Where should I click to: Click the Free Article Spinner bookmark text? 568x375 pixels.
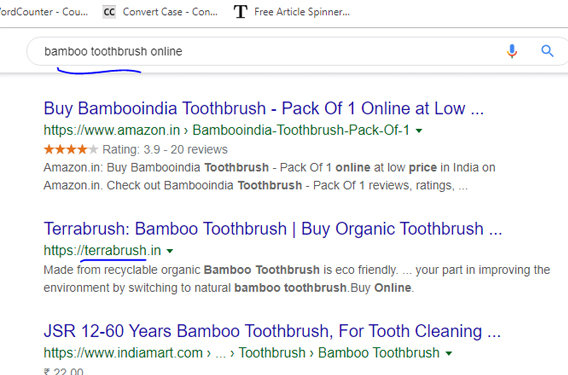[302, 12]
